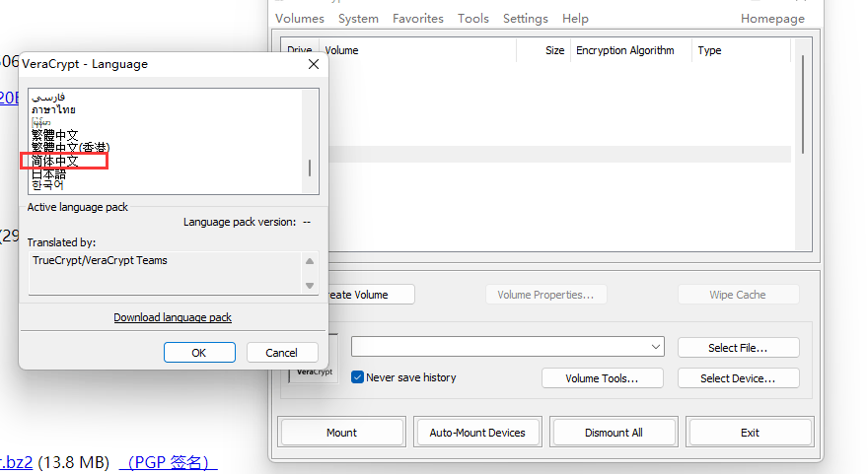Open the Tools menu
868x474 pixels.
click(x=472, y=19)
